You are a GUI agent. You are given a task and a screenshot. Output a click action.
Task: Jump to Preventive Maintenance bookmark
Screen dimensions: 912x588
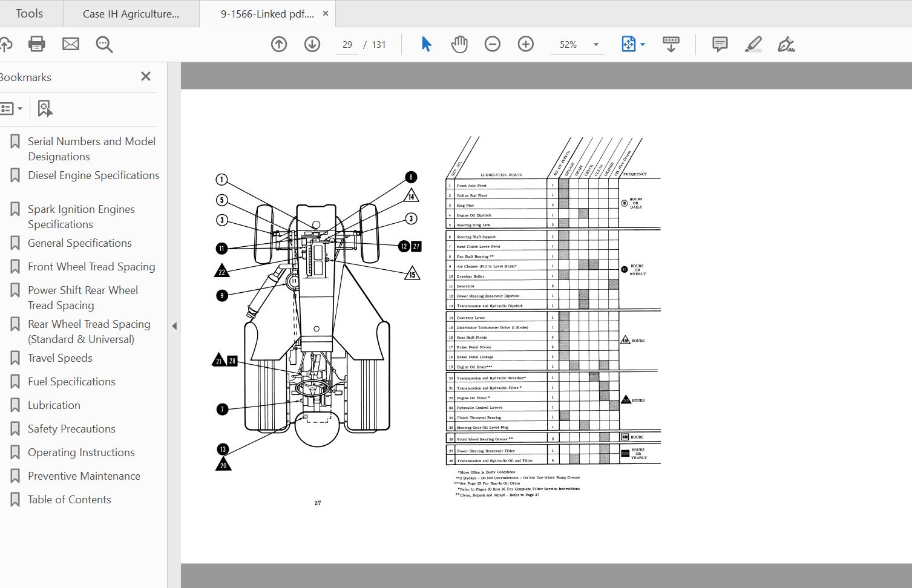point(84,476)
